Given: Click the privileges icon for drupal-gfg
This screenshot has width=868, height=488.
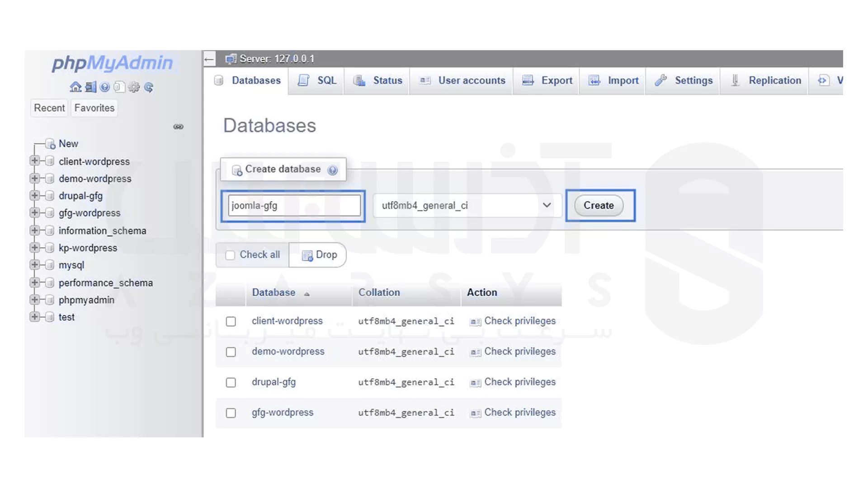Looking at the screenshot, I should (x=475, y=383).
